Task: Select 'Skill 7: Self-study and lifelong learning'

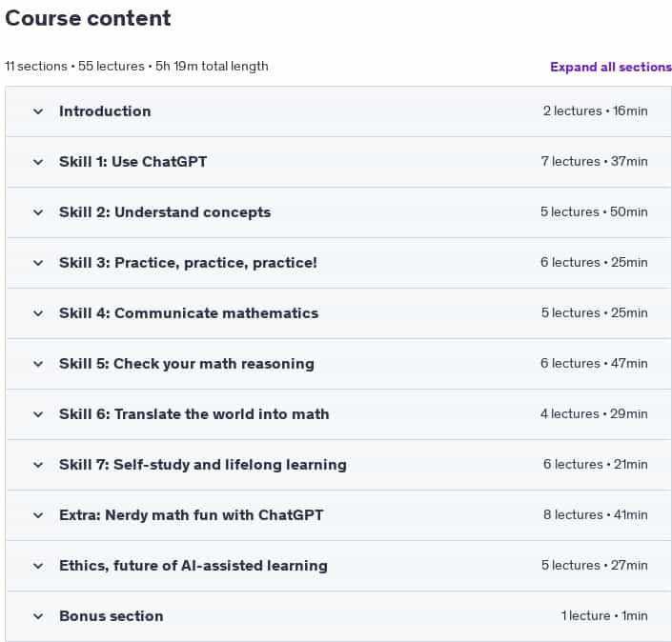Action: (203, 465)
